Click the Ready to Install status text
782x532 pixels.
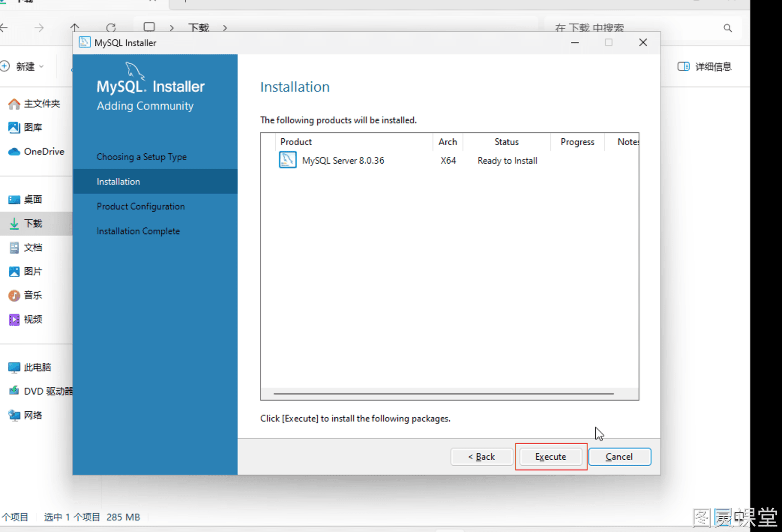(x=507, y=161)
